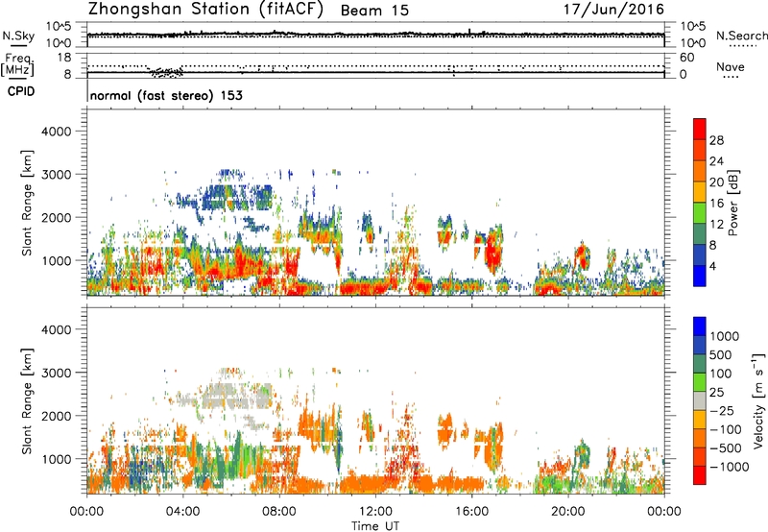Select the "Freq. [MHz]" axis label
The image size is (768, 532).
[18, 65]
